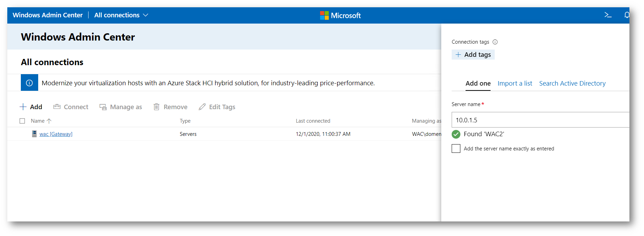Check the select-all checkbox in Name header
644x236 pixels.
[22, 121]
